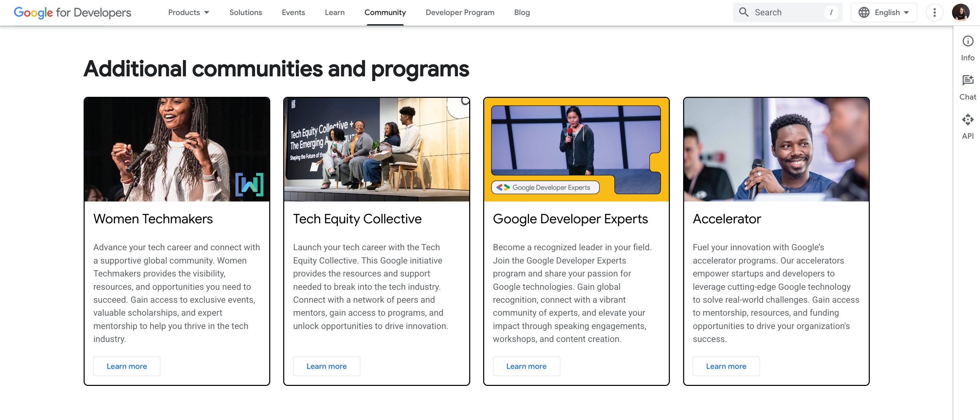The width and height of the screenshot is (980, 420).
Task: Go to the Developer Program tab
Action: 460,13
